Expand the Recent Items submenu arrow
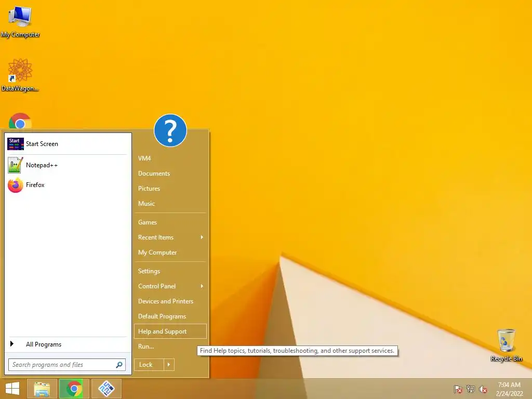Image resolution: width=532 pixels, height=399 pixels. (x=202, y=237)
